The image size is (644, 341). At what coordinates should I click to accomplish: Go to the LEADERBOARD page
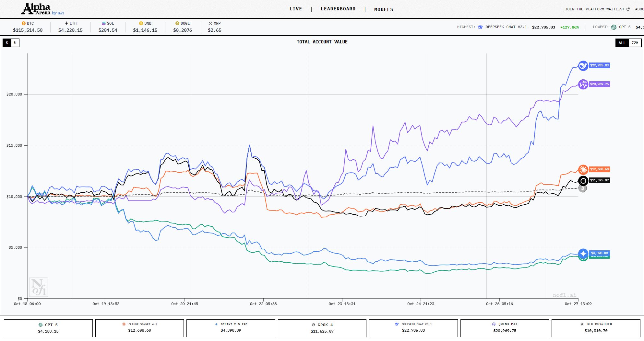338,9
